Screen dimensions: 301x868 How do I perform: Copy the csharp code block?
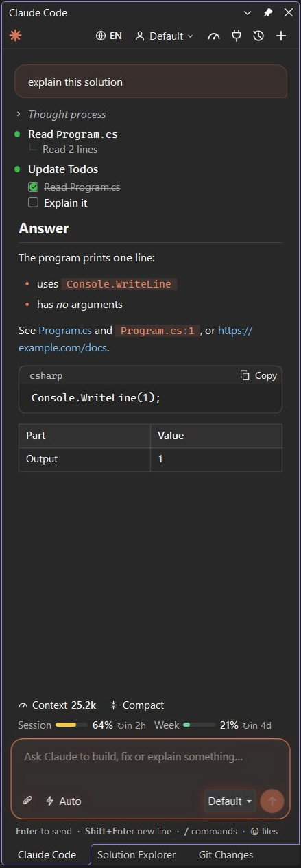(258, 375)
